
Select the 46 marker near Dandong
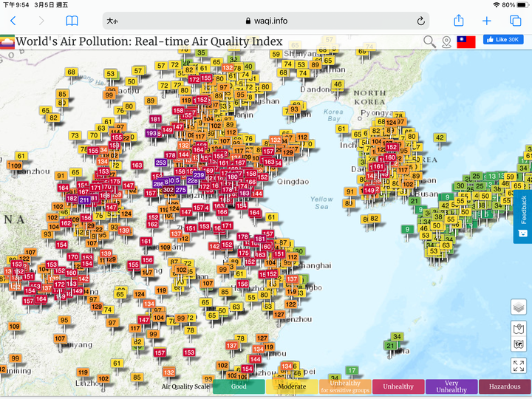[338, 84]
